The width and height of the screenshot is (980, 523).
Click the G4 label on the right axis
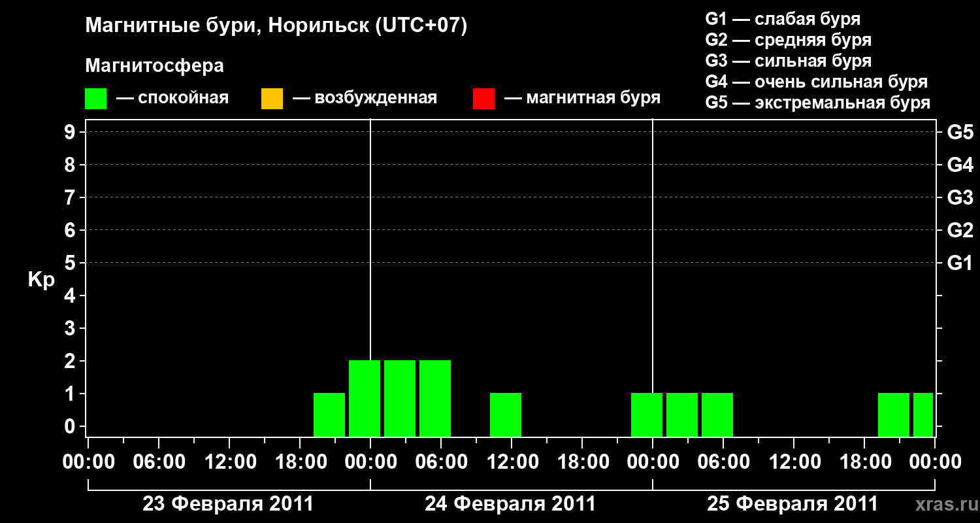point(960,165)
